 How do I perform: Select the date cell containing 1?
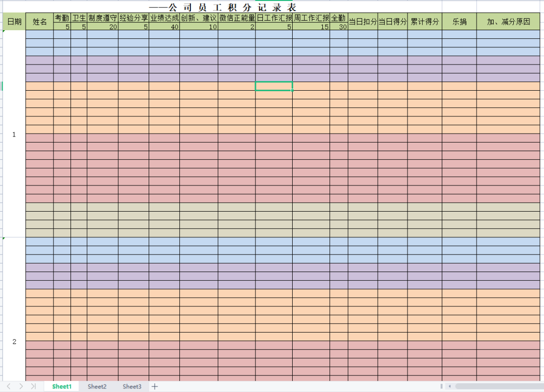[x=14, y=134]
